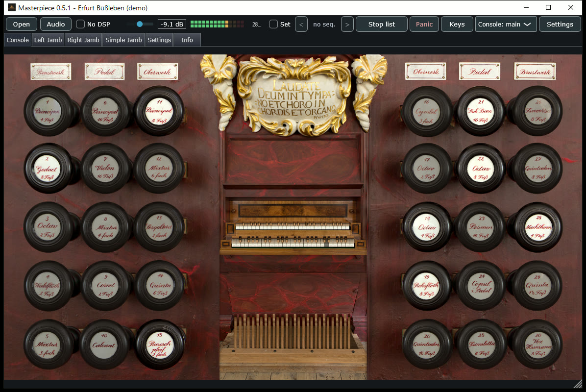
Task: Open the Right Jamb tab
Action: [x=83, y=40]
